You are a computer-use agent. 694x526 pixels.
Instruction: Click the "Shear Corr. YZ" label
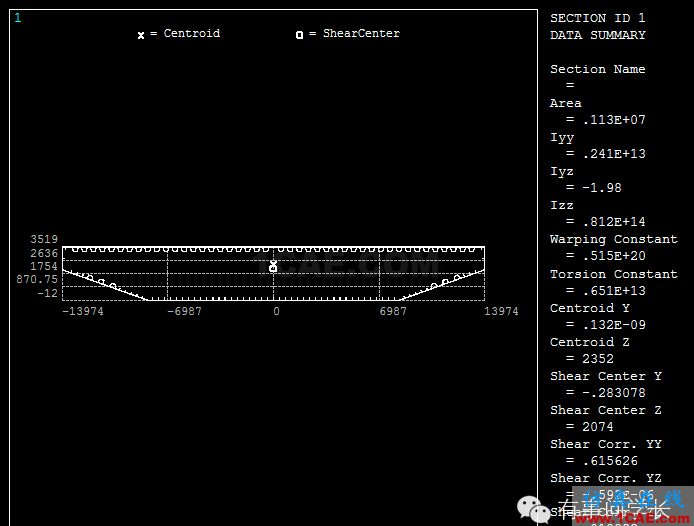(605, 479)
